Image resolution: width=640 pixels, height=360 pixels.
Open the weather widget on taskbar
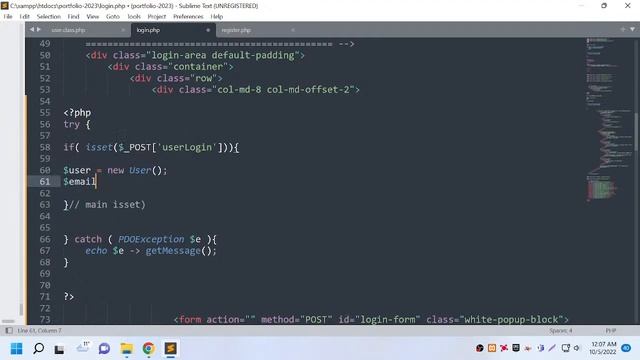[x=83, y=347]
